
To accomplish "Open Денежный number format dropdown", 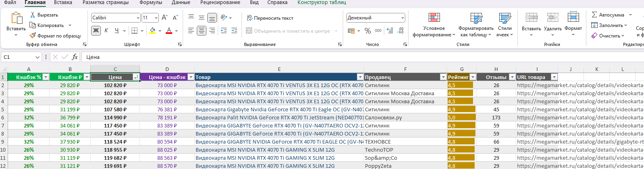I will pyautogui.click(x=402, y=18).
